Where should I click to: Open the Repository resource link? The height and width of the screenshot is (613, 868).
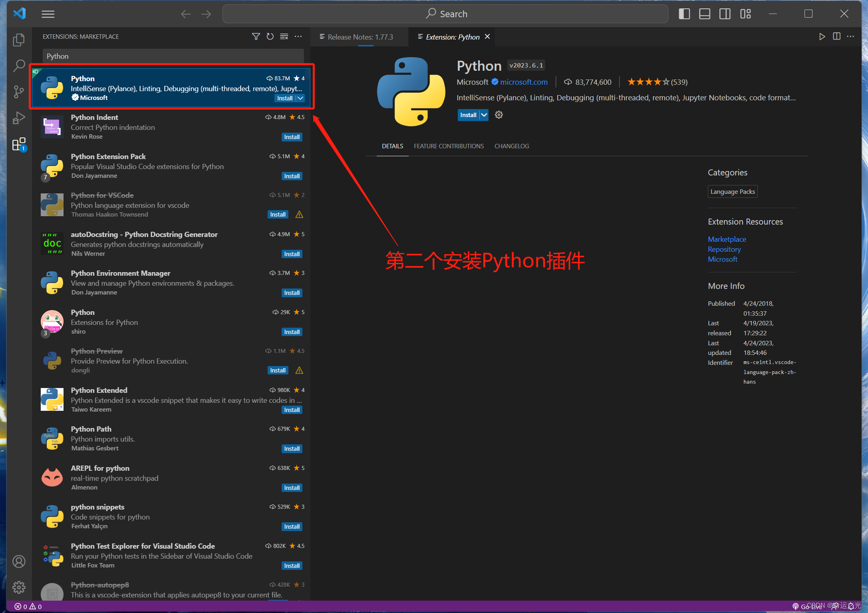[x=724, y=249]
